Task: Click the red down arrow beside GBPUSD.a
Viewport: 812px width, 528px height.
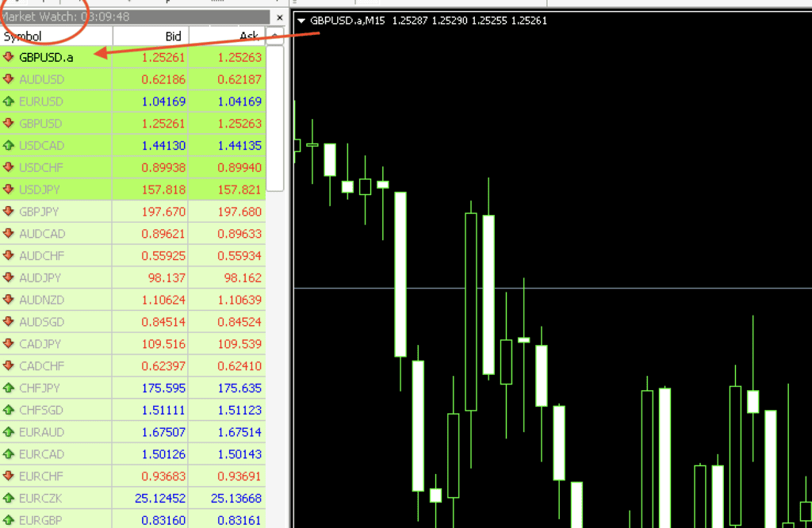Action: [9, 57]
